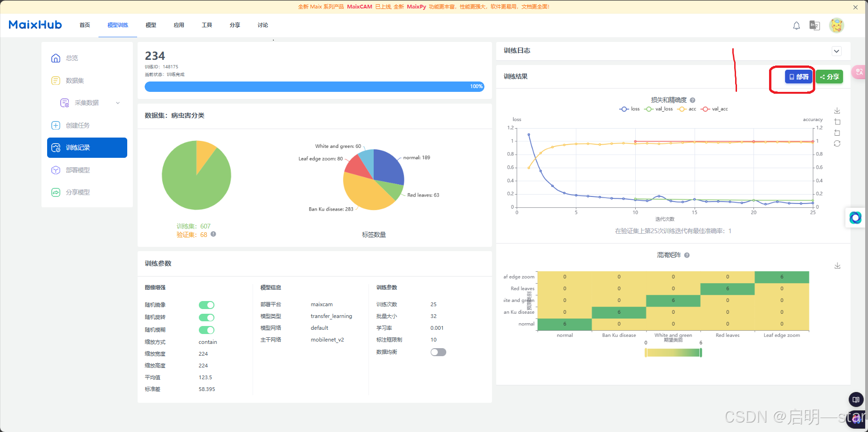Screen dimensions: 868x432
Task: Show help for 损失和精确度
Action: point(692,100)
